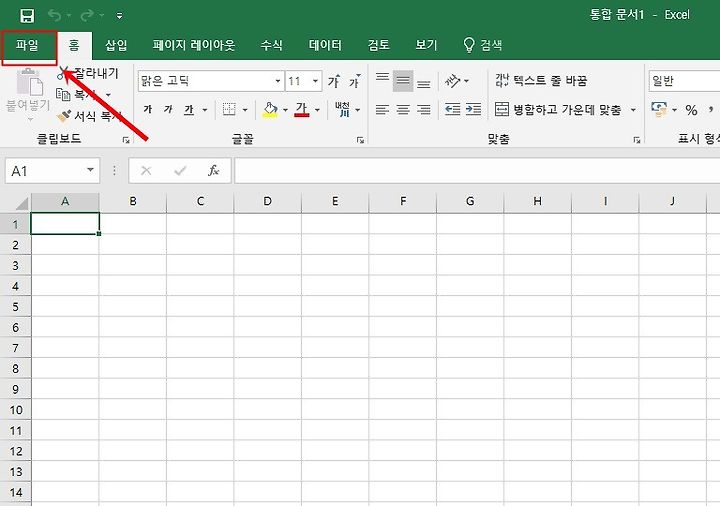Click the 붙여넣기 paste clipboard icon
Image resolution: width=720 pixels, height=506 pixels.
point(28,83)
